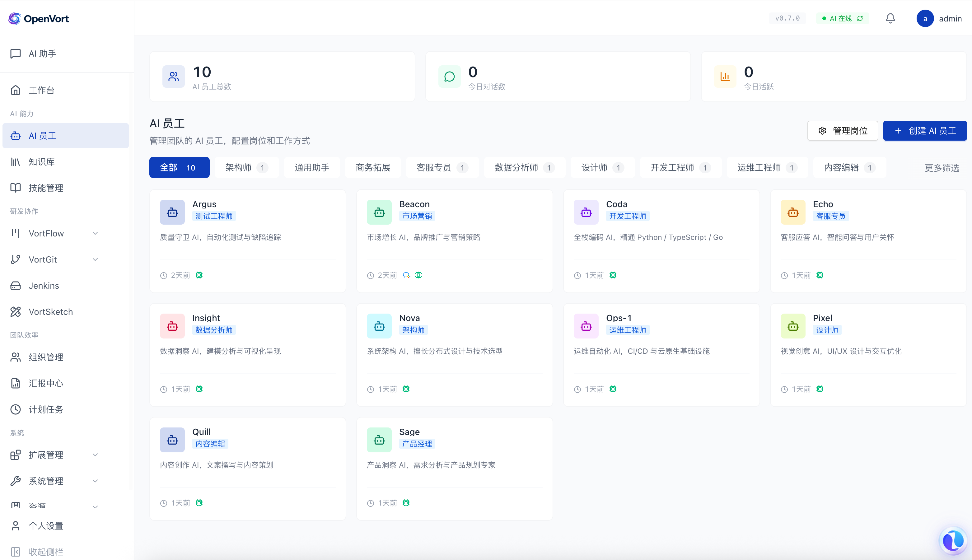972x560 pixels.
Task: Open the floating assistant bubble icon
Action: (952, 540)
